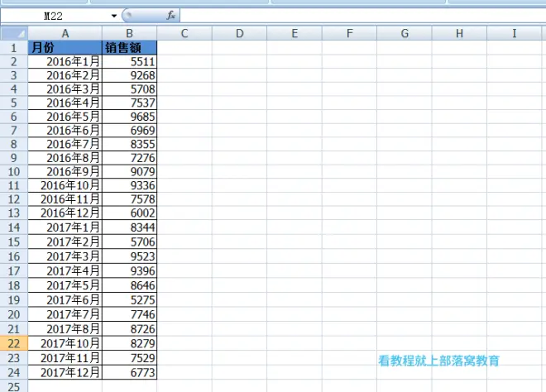Click sales value 5511
Image resolution: width=546 pixels, height=392 pixels.
click(130, 62)
